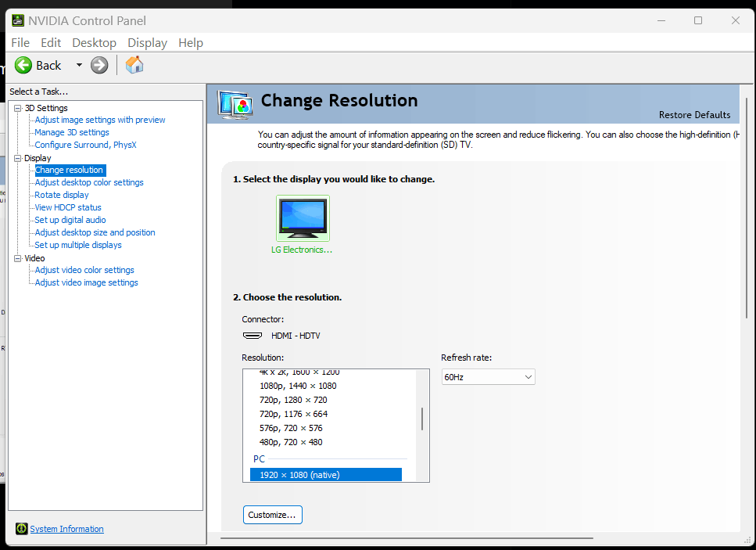Open View HDCP status
This screenshot has width=756, height=550.
pyautogui.click(x=68, y=207)
